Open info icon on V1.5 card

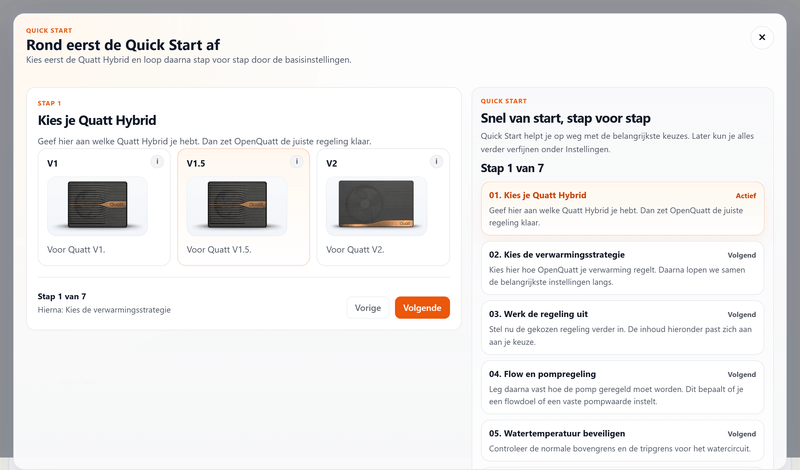tap(296, 162)
